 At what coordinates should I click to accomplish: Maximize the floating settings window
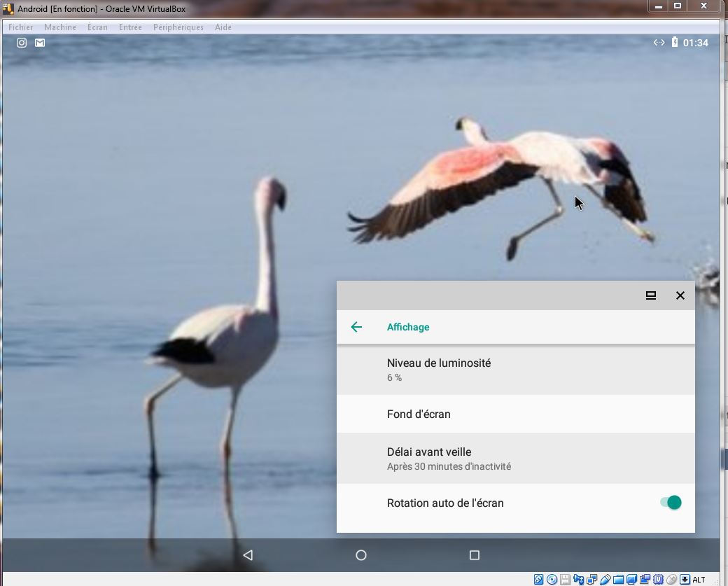[651, 295]
